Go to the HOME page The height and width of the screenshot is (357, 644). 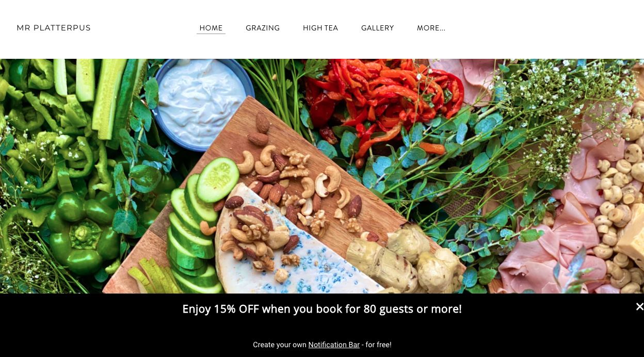click(x=211, y=28)
